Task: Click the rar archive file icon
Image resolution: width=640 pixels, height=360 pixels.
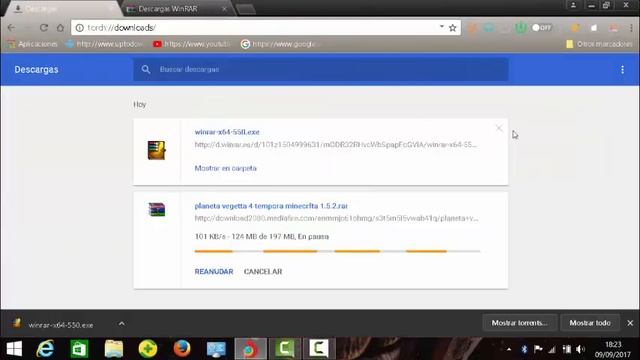Action: [157, 209]
